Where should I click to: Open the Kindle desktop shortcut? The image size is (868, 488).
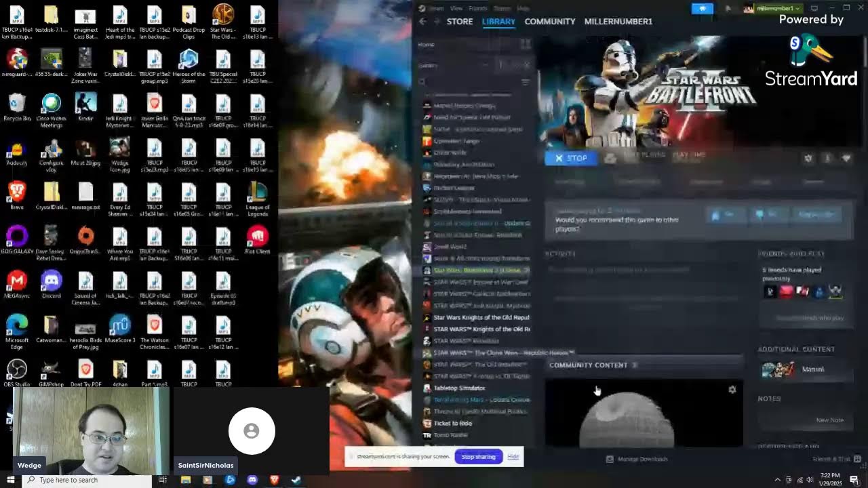click(x=86, y=108)
